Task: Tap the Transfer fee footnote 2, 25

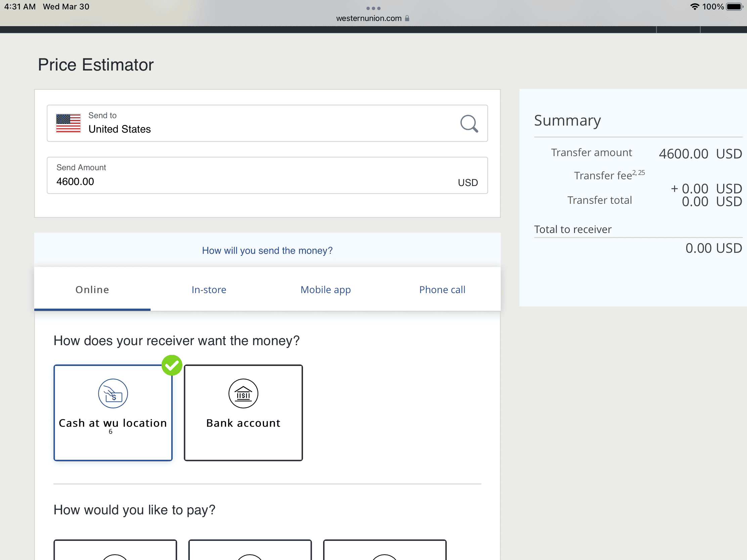Action: 638,173
